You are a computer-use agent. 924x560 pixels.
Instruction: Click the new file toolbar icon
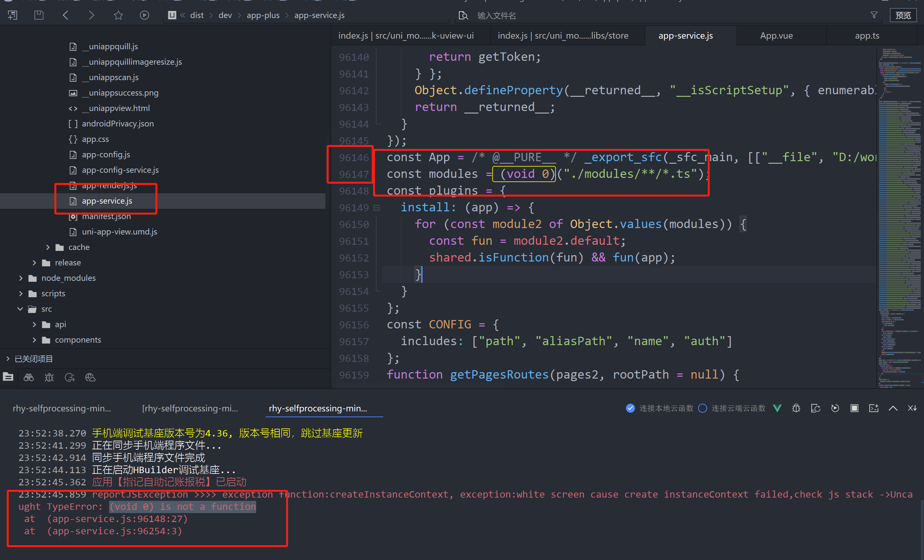point(12,15)
